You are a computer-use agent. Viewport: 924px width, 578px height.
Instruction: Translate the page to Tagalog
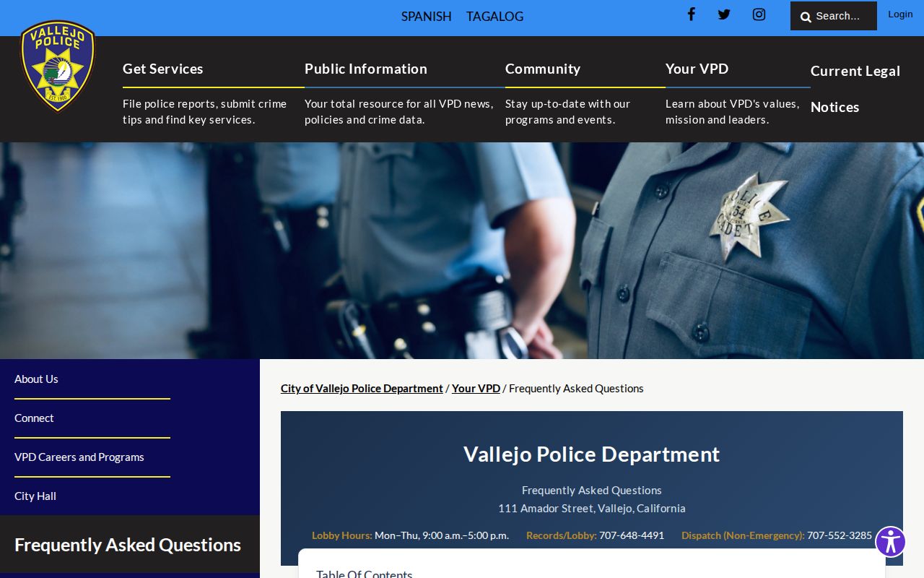tap(495, 16)
